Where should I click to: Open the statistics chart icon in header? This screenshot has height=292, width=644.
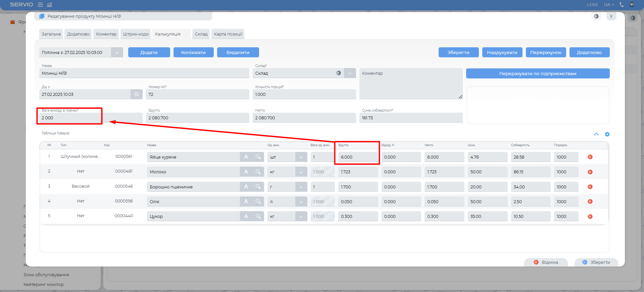click(49, 5)
